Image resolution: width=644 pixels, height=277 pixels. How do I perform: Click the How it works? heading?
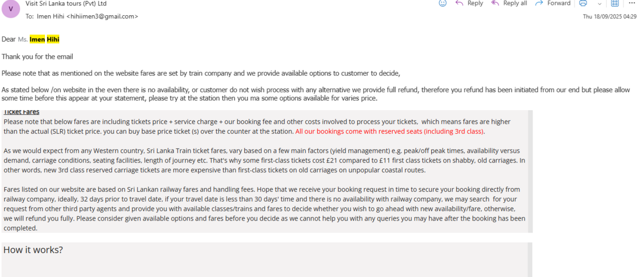(x=33, y=250)
